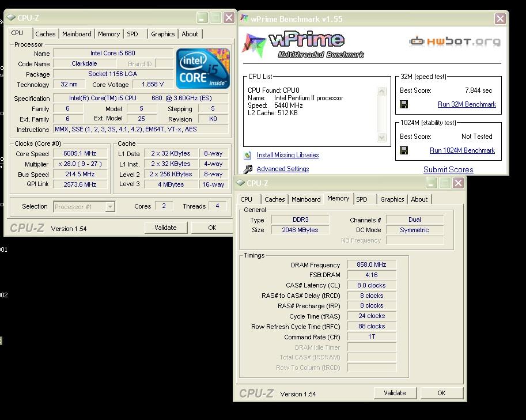
Task: Click the FSB:DRAM value 4:16
Action: (x=372, y=275)
